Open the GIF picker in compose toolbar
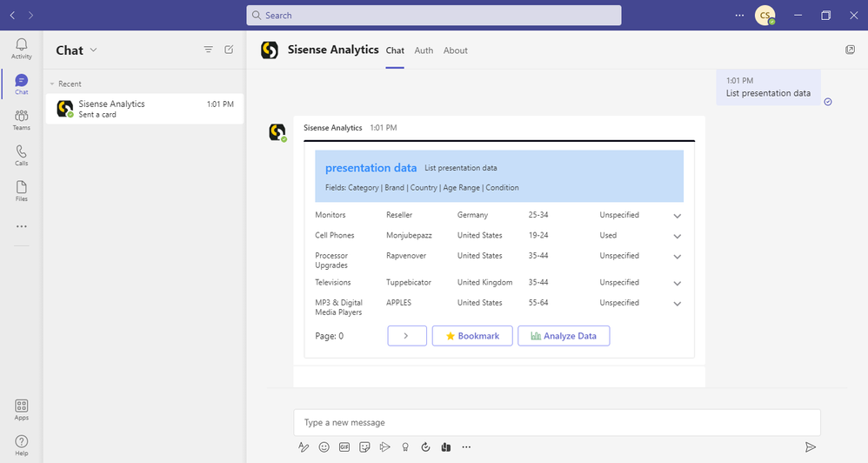The width and height of the screenshot is (868, 463). (x=344, y=447)
